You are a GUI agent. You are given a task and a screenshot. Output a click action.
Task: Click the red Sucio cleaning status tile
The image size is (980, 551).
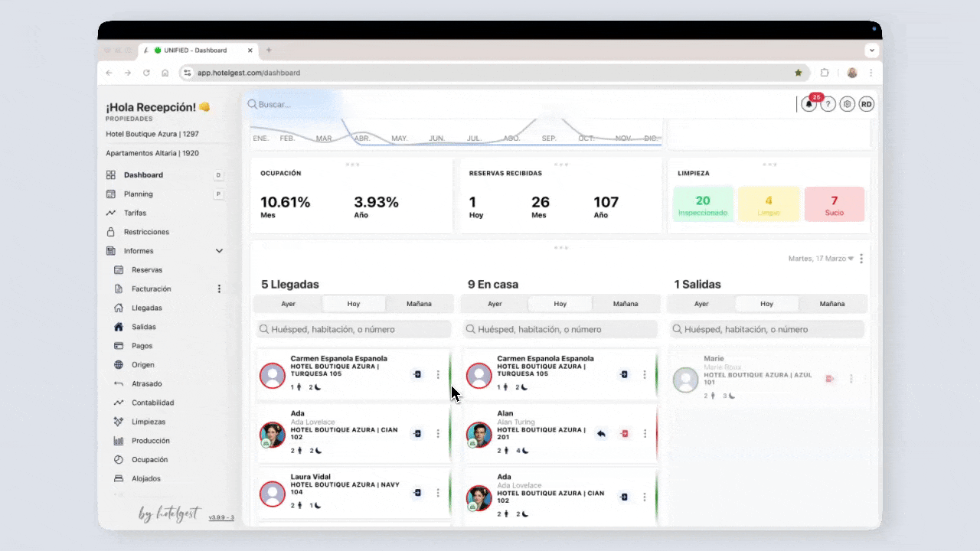tap(834, 204)
